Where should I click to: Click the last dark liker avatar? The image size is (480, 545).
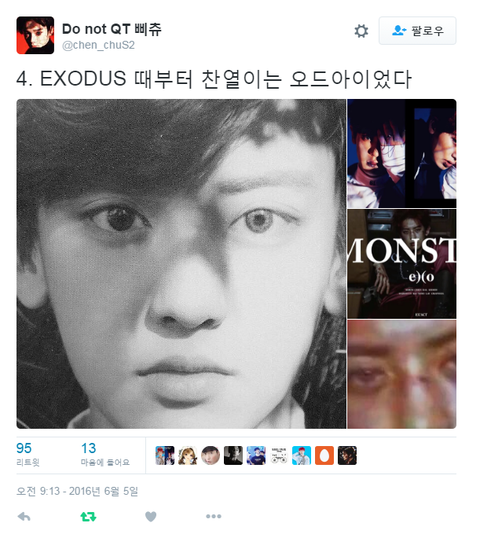pyautogui.click(x=347, y=455)
